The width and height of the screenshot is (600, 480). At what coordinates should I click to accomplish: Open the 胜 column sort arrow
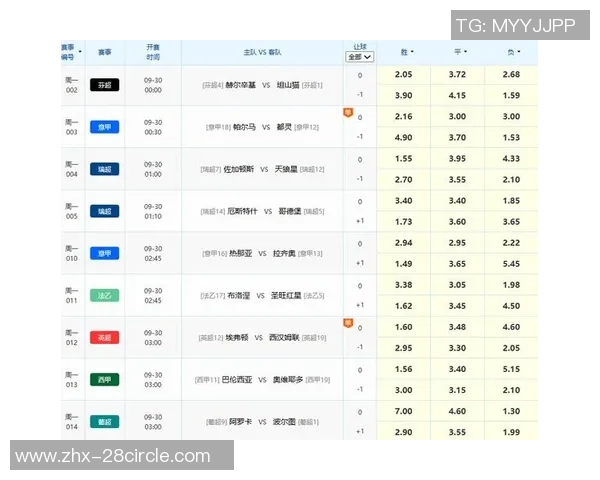tap(412, 52)
